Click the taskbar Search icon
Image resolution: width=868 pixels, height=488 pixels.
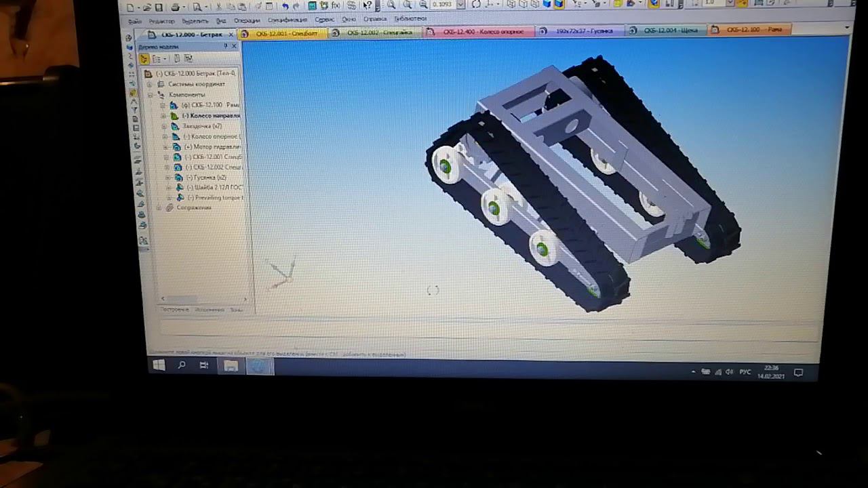click(182, 365)
